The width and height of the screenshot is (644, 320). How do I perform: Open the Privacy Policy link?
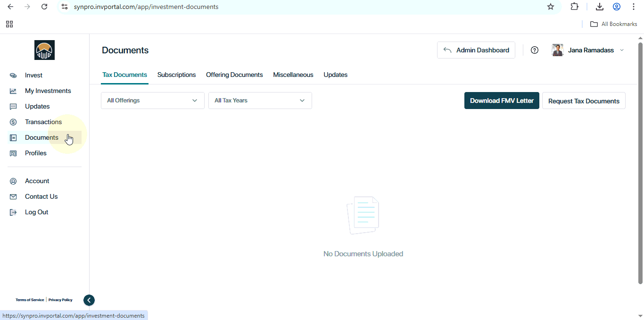pyautogui.click(x=60, y=300)
